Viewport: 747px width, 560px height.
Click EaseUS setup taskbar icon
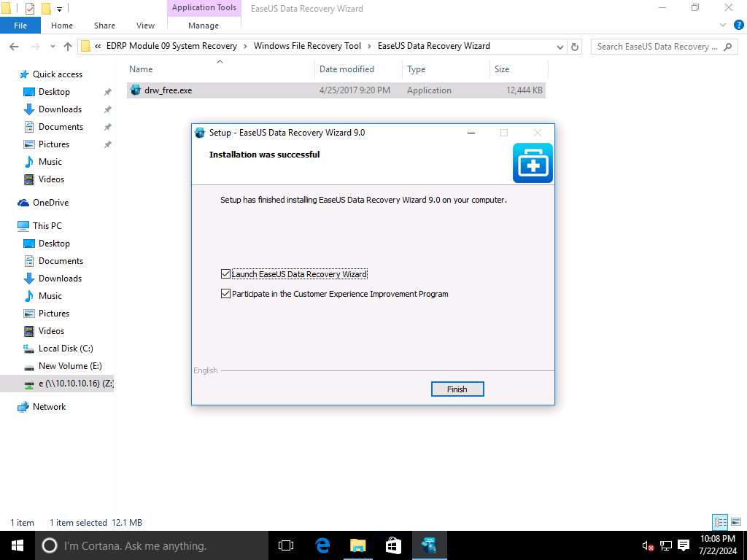point(429,545)
